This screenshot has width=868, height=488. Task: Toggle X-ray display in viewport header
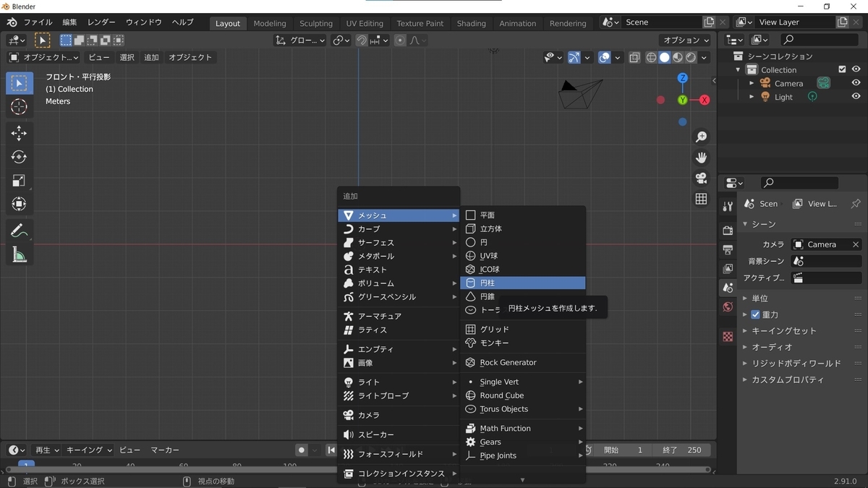click(x=634, y=58)
